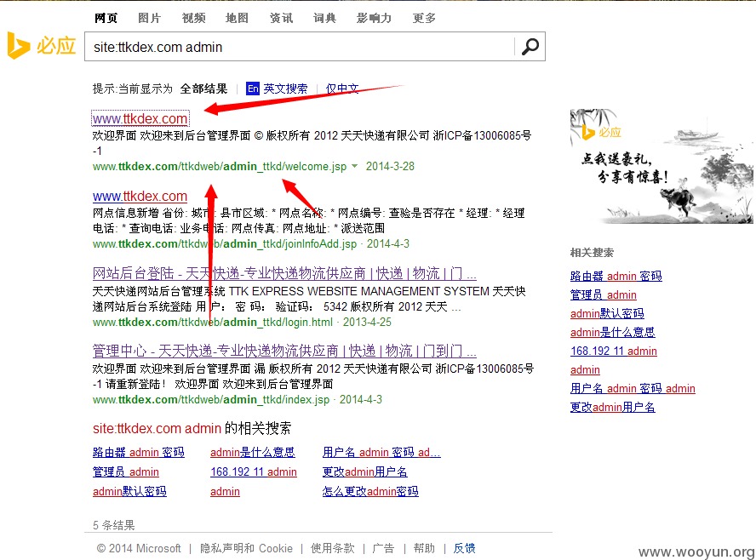
Task: Switch to the 视频 tab
Action: [x=193, y=19]
